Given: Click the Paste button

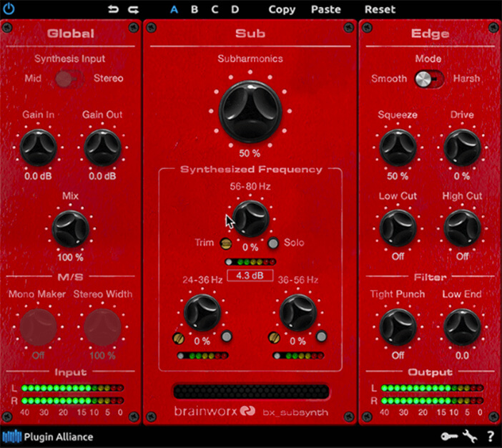Looking at the screenshot, I should click(x=326, y=10).
